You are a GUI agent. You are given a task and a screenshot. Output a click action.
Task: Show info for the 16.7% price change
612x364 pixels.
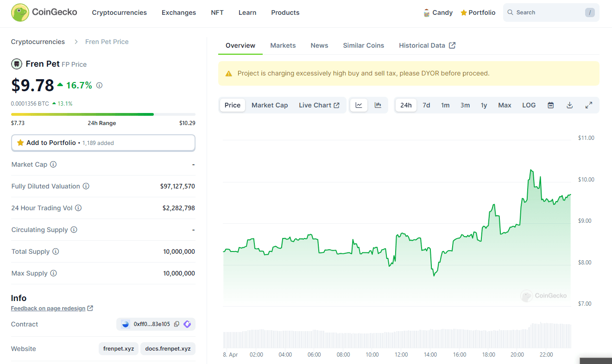coord(99,85)
